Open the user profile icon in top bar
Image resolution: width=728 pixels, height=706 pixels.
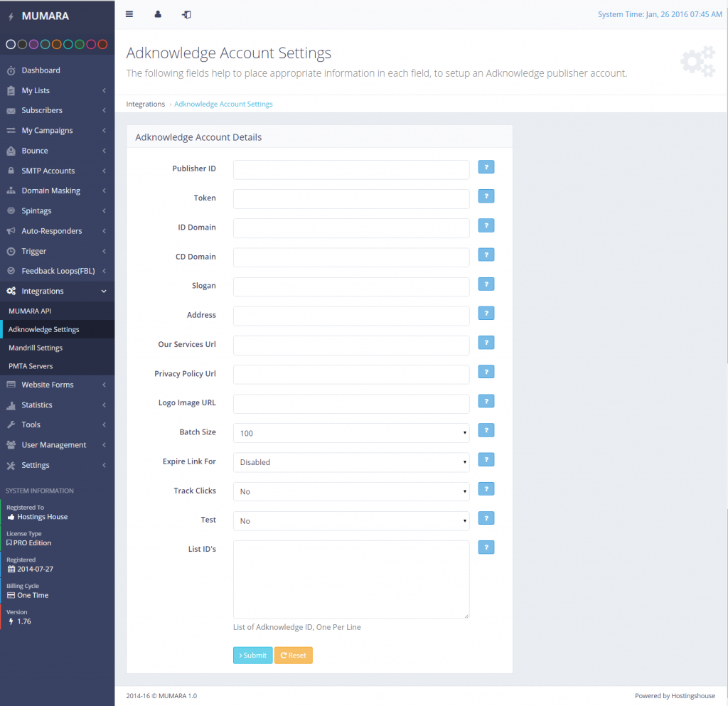pos(158,14)
